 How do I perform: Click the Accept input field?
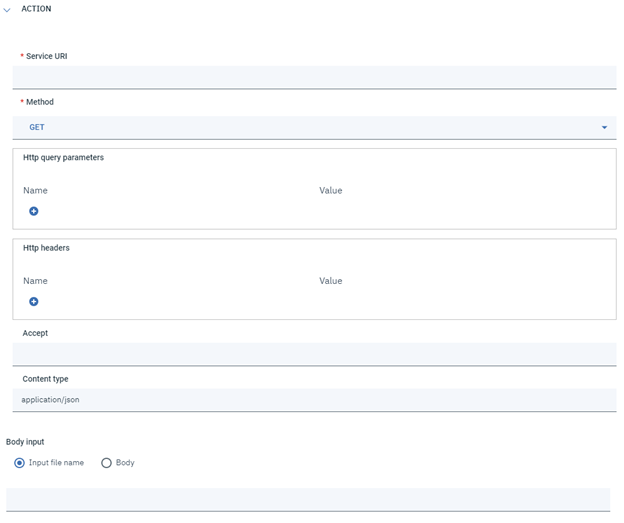(x=314, y=354)
